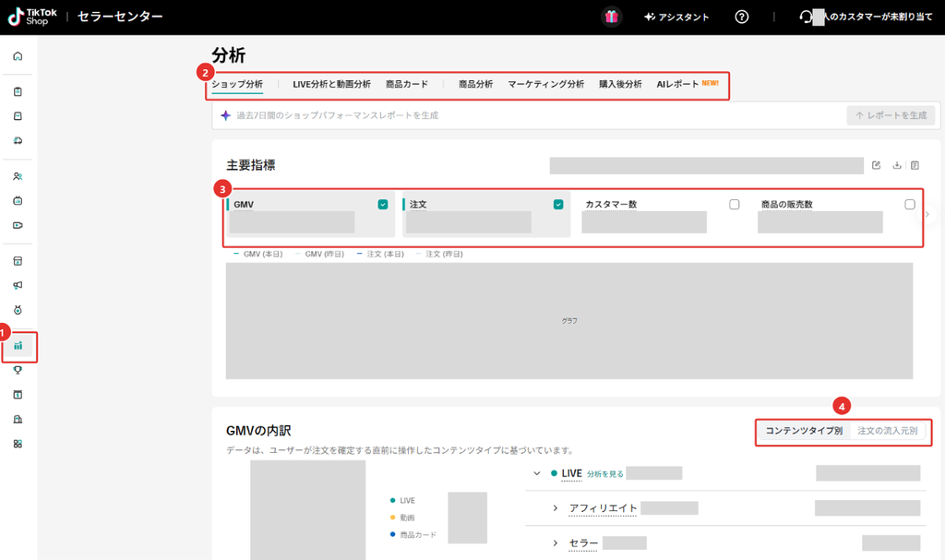Open the affiliate people icon in sidebar

(18, 176)
